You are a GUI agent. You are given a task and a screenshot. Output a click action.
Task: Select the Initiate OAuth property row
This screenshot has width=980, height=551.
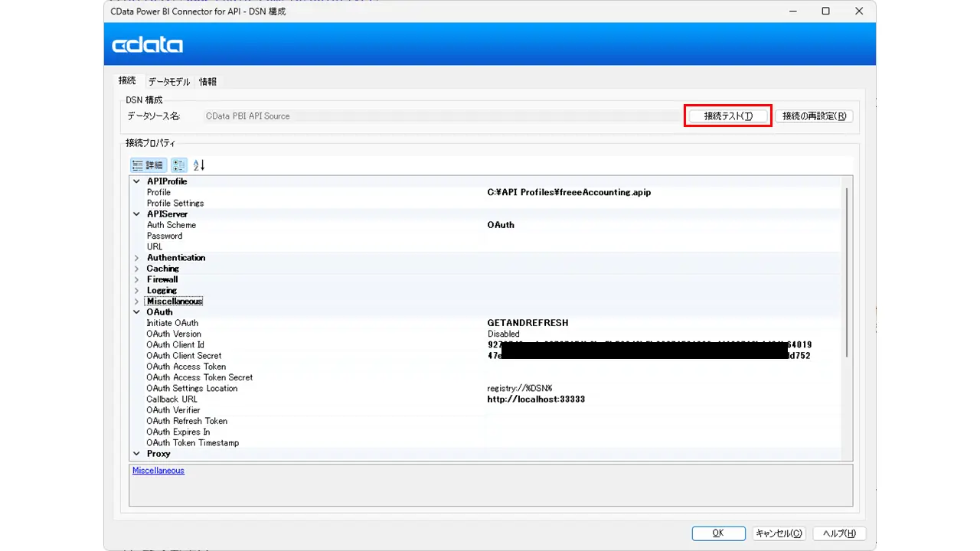(486, 323)
